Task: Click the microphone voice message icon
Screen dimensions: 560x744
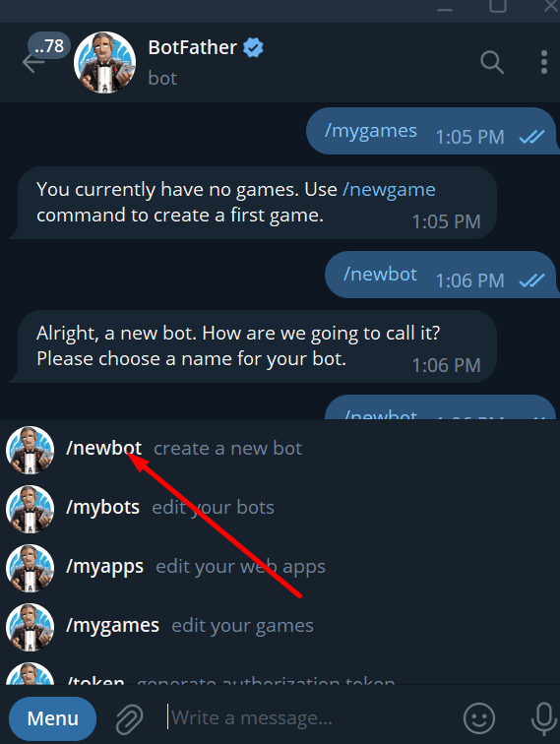Action: click(544, 718)
